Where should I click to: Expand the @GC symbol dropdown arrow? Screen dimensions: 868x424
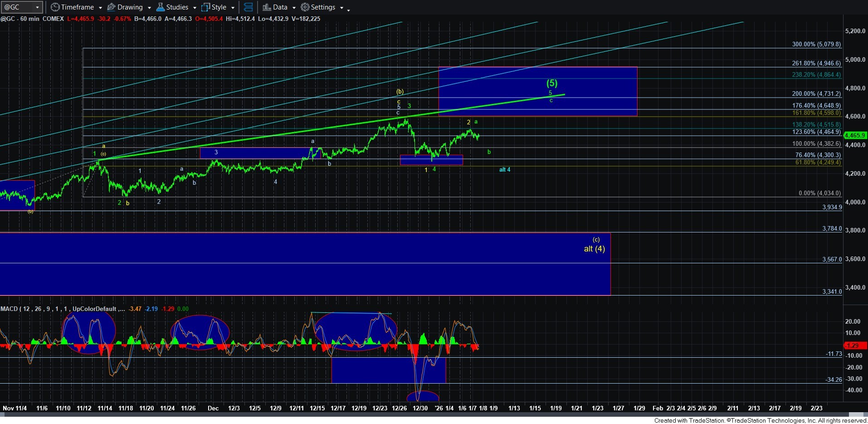point(37,7)
